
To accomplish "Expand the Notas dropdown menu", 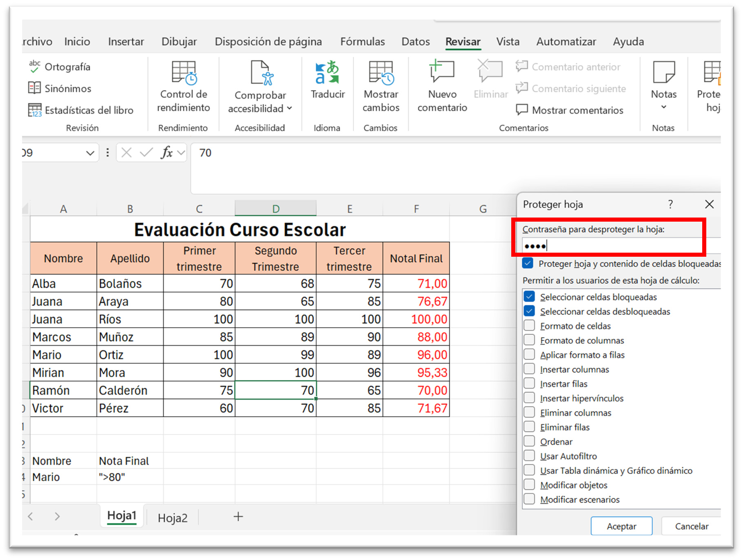I will pyautogui.click(x=663, y=107).
